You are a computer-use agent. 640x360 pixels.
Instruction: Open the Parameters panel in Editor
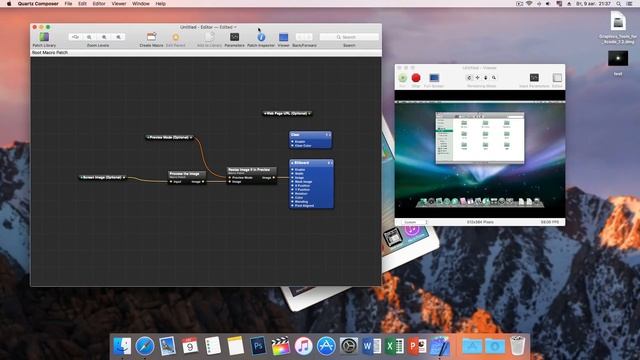click(x=234, y=37)
